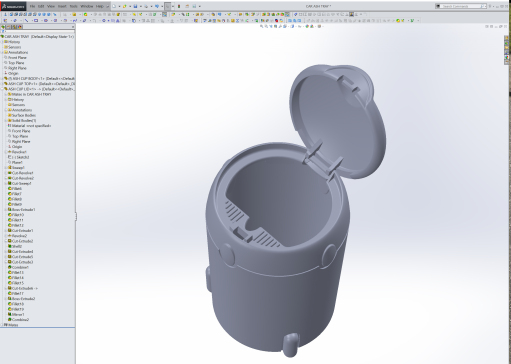Expand the Revolve1 feature
Viewport: 511px width, 364px height.
pos(6,152)
